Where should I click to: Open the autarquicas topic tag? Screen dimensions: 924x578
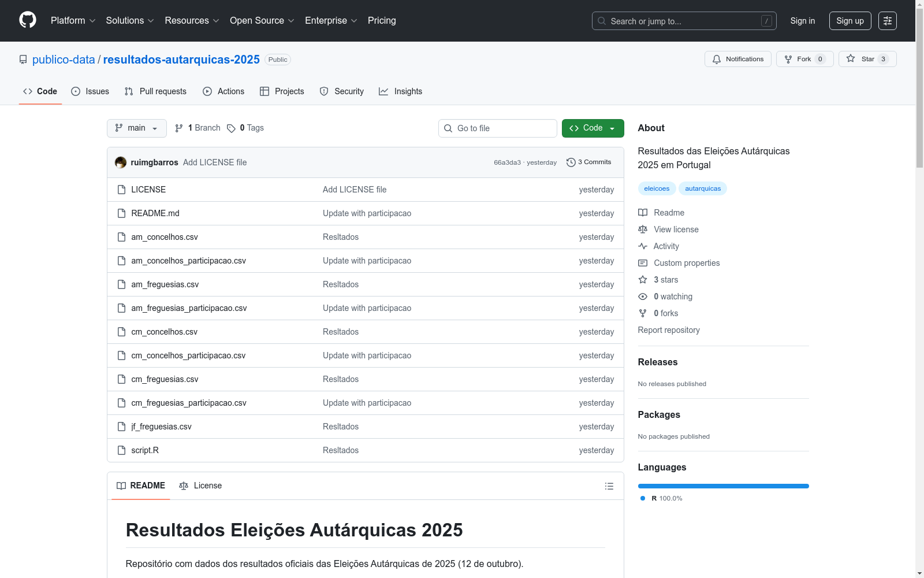coord(703,188)
